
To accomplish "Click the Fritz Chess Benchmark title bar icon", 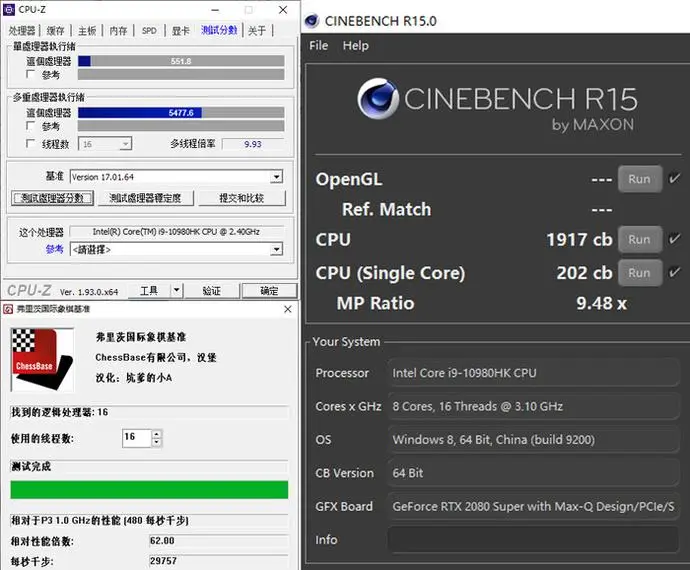I will pyautogui.click(x=8, y=309).
